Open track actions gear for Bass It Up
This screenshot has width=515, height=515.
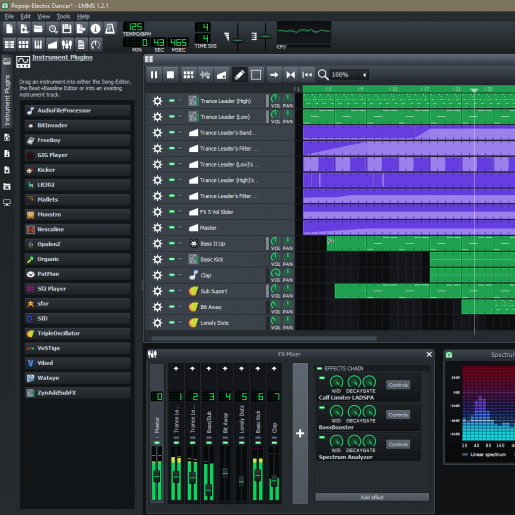tap(157, 244)
